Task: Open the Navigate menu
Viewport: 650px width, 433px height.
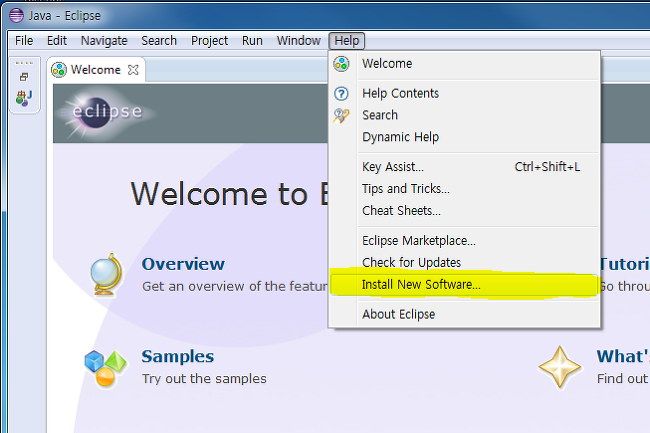Action: [104, 41]
